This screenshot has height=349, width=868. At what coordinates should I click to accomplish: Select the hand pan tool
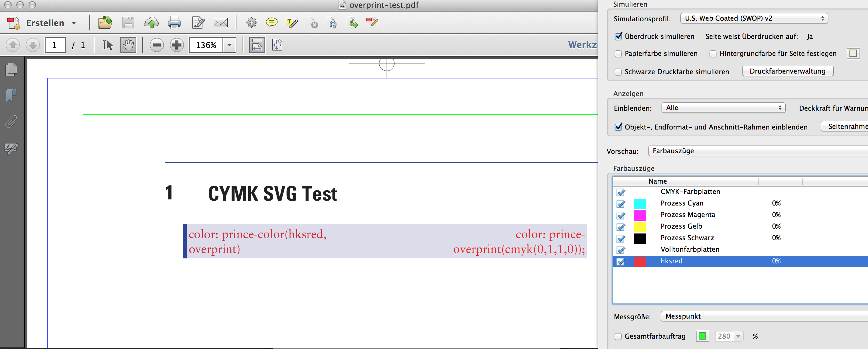tap(128, 45)
